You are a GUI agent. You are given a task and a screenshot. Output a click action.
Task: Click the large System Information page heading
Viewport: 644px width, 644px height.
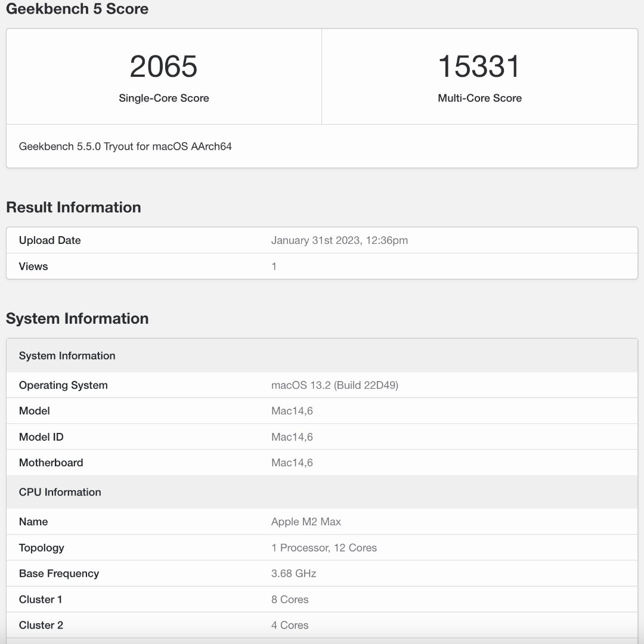point(77,318)
